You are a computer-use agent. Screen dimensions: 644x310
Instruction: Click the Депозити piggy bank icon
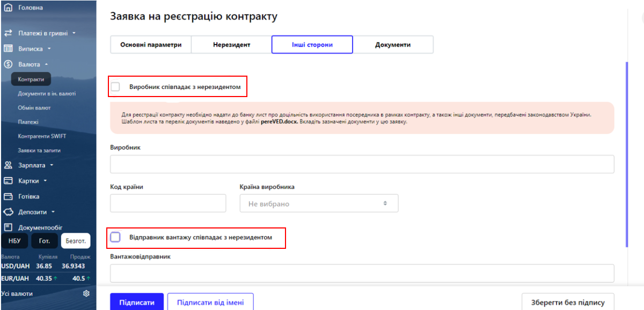(8, 212)
